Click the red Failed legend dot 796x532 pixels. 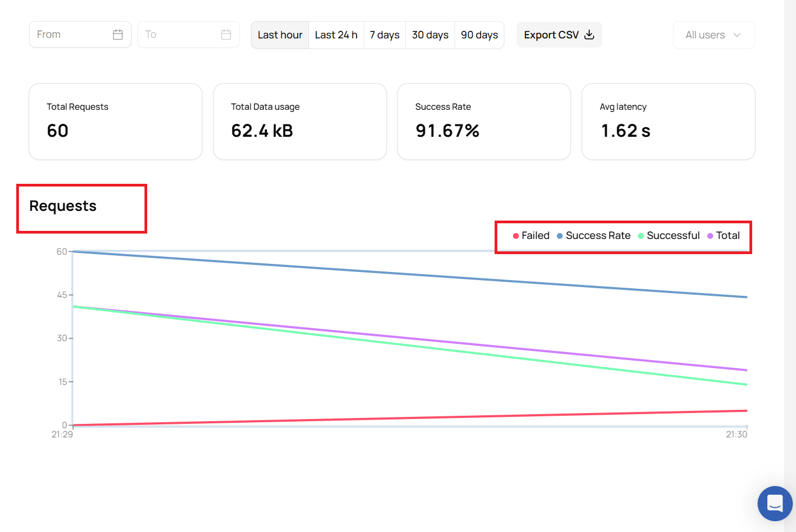[x=516, y=236]
